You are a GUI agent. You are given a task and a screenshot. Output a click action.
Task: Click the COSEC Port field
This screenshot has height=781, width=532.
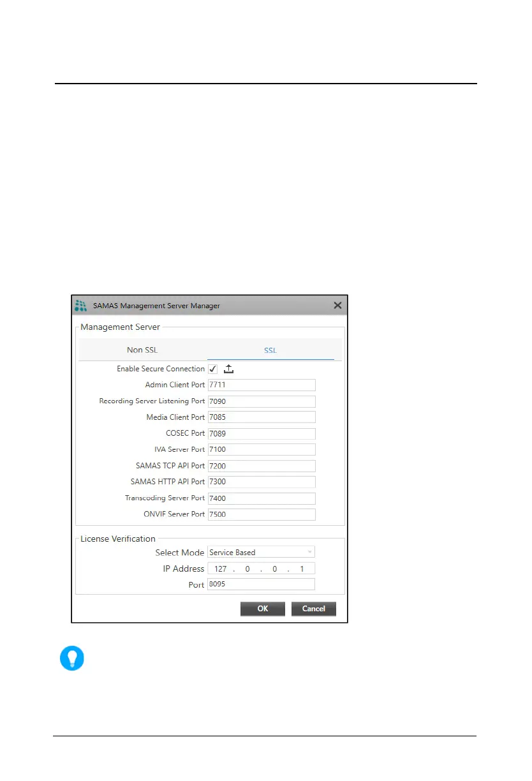262,433
